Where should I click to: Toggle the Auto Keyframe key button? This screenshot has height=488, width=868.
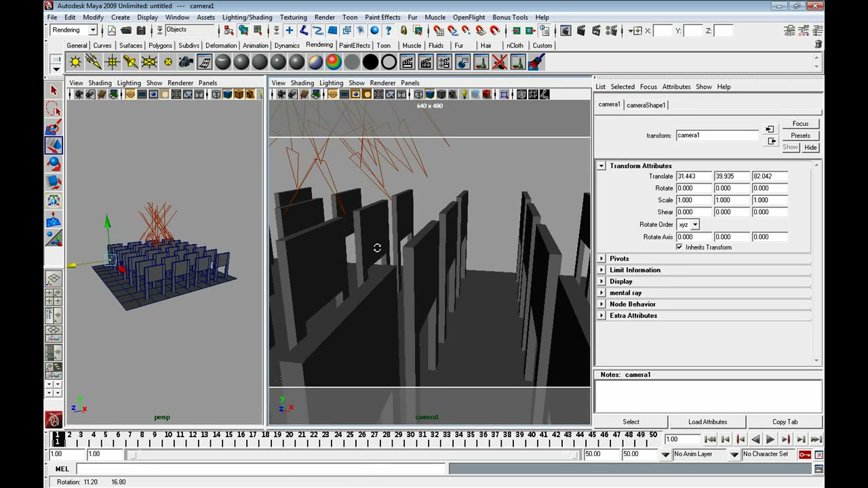pyautogui.click(x=805, y=454)
